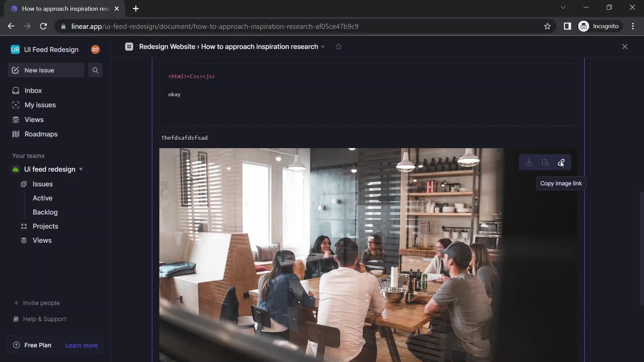The image size is (644, 362).
Task: Click the Views menu item
Action: coord(34,119)
